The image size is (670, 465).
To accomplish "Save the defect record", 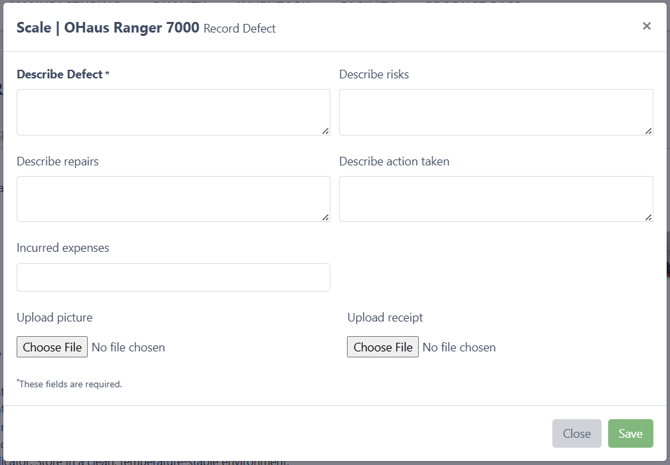I will (x=630, y=433).
